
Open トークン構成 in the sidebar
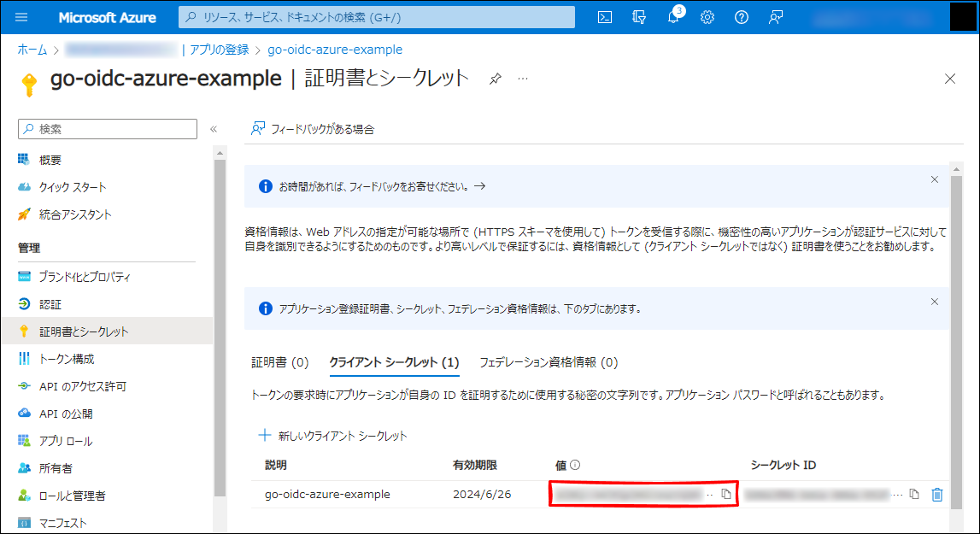[67, 359]
